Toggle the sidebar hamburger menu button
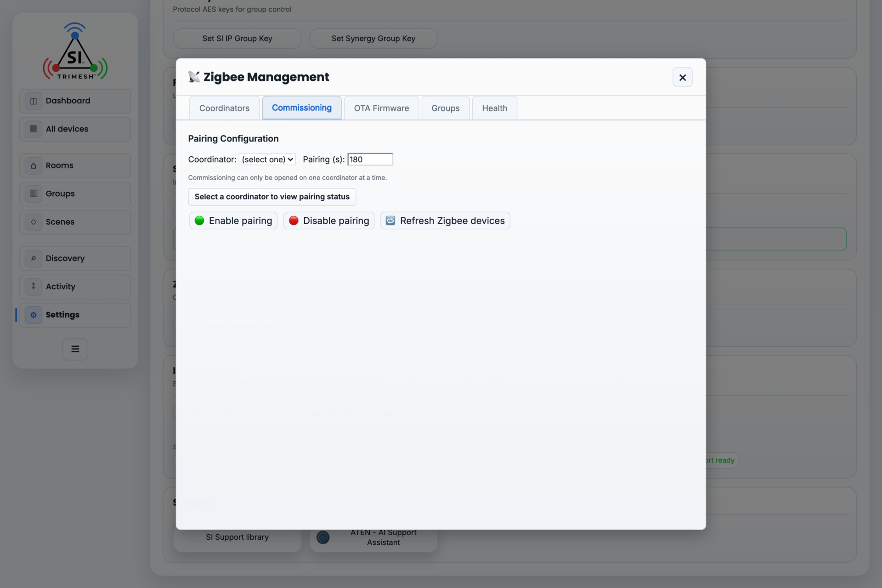The image size is (882, 588). click(75, 349)
